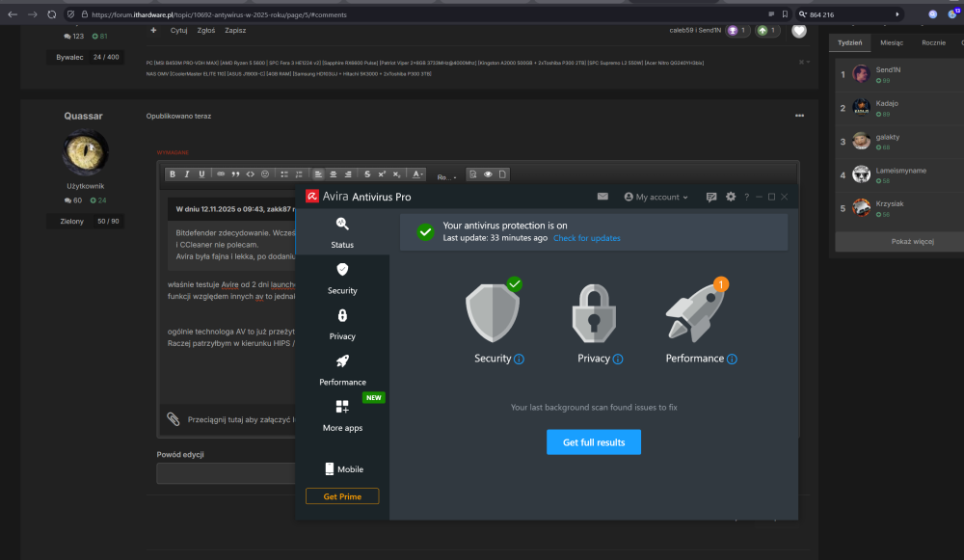The height and width of the screenshot is (560, 964).
Task: Open Avira settings gear icon
Action: pos(731,197)
